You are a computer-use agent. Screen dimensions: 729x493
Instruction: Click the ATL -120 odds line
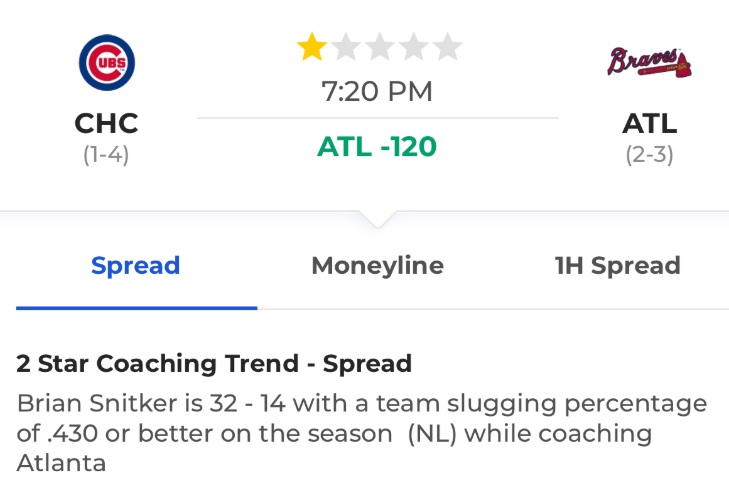coord(377,147)
